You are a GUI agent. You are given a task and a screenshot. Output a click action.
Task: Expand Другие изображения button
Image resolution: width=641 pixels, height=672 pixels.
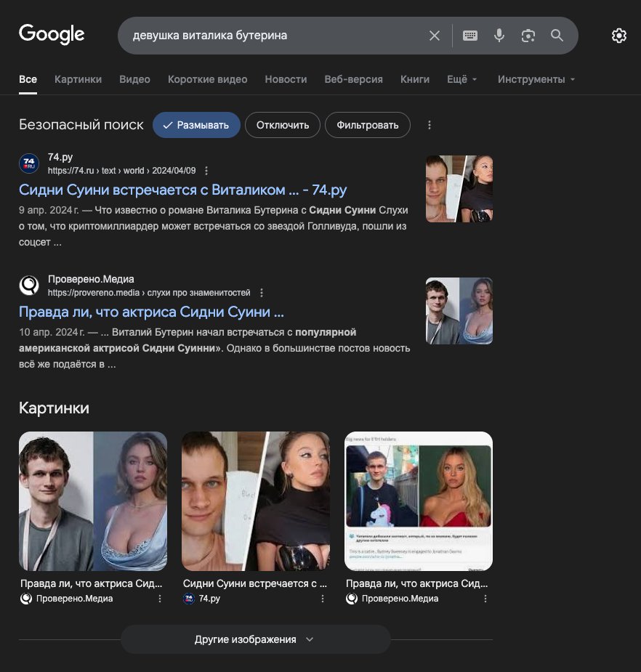[256, 639]
